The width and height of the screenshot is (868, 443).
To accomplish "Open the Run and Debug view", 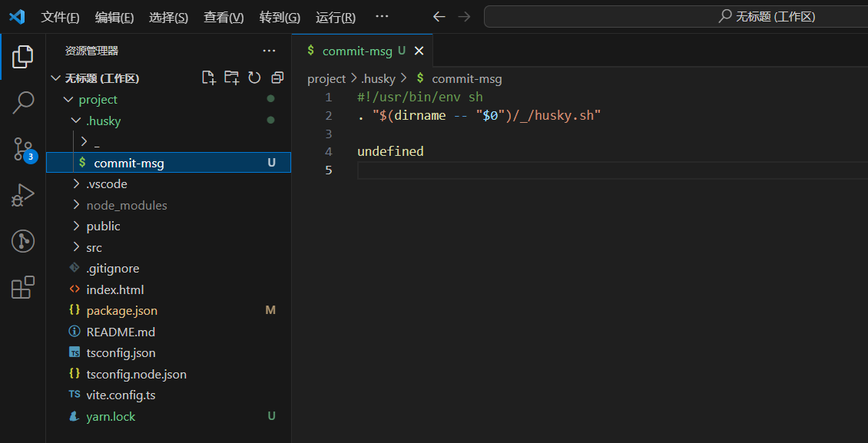I will pyautogui.click(x=23, y=195).
